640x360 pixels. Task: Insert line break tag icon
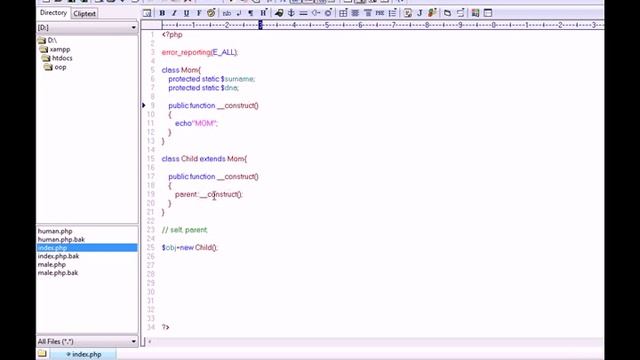[239, 13]
